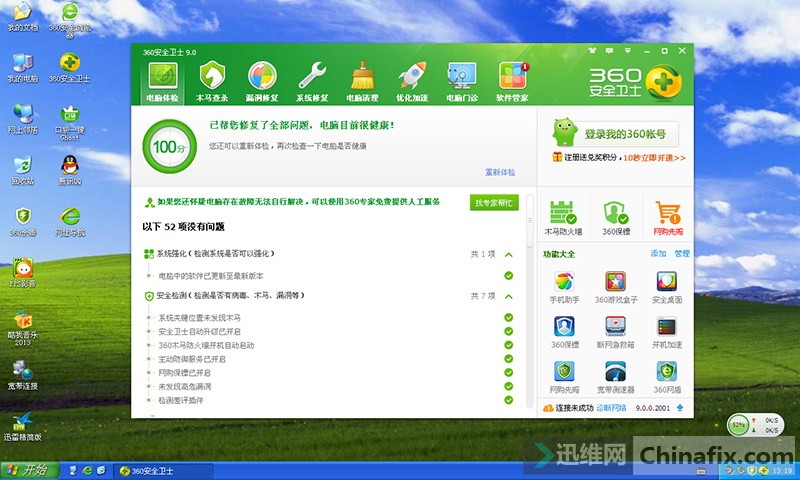Open the 电脑体检 tab
The width and height of the screenshot is (800, 480).
click(162, 82)
